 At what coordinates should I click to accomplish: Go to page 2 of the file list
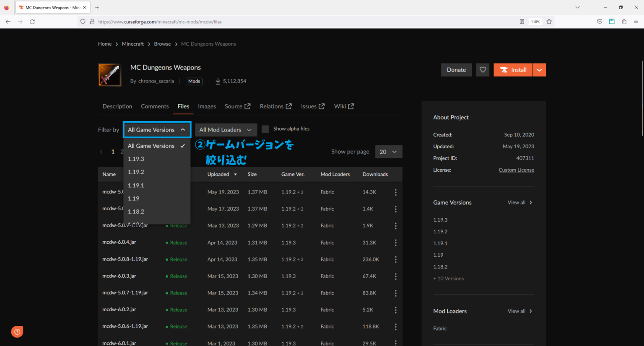point(121,152)
